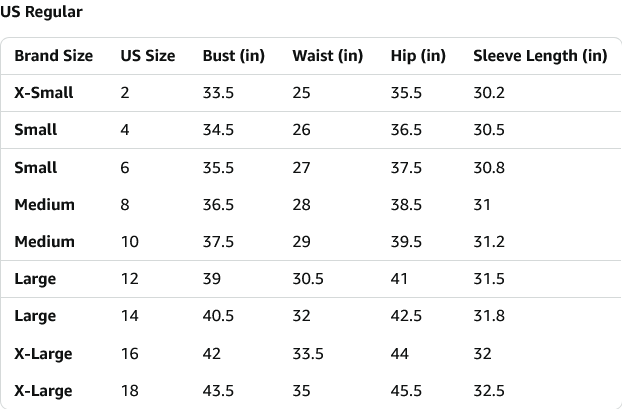Select the bust value 43.5
Screen dimensions: 622x409
pyautogui.click(x=218, y=390)
